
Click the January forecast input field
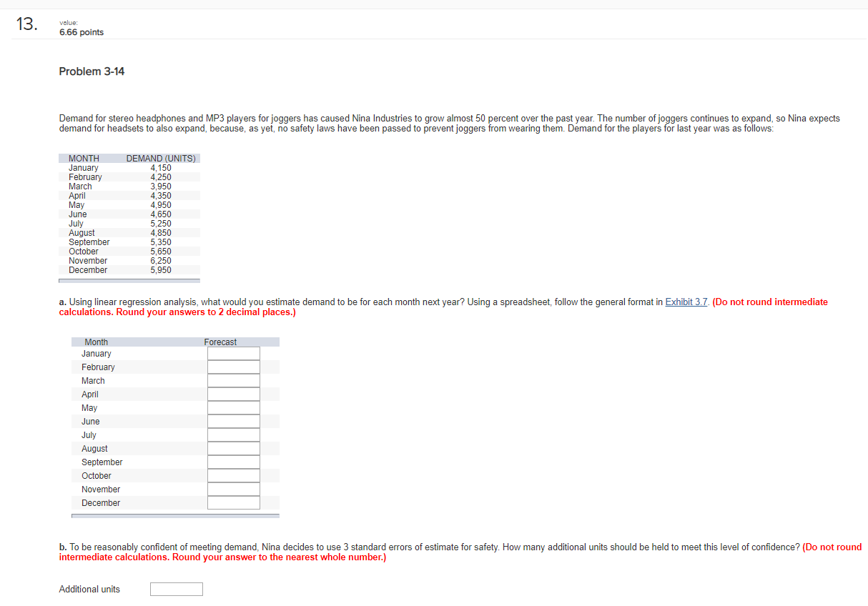coord(233,353)
